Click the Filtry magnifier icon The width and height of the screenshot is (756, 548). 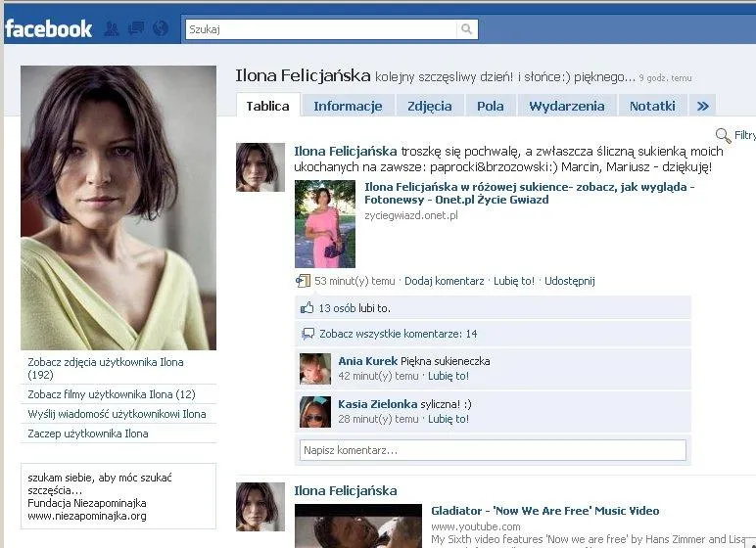point(723,136)
